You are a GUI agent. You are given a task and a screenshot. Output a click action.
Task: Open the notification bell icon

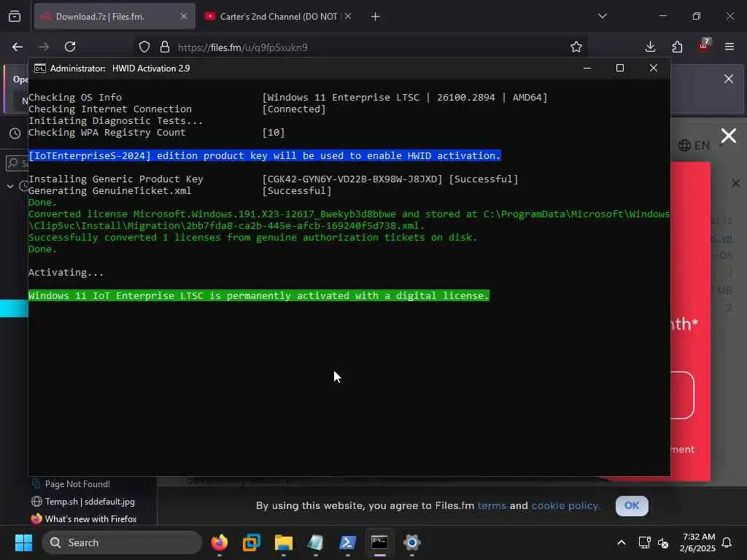click(727, 542)
